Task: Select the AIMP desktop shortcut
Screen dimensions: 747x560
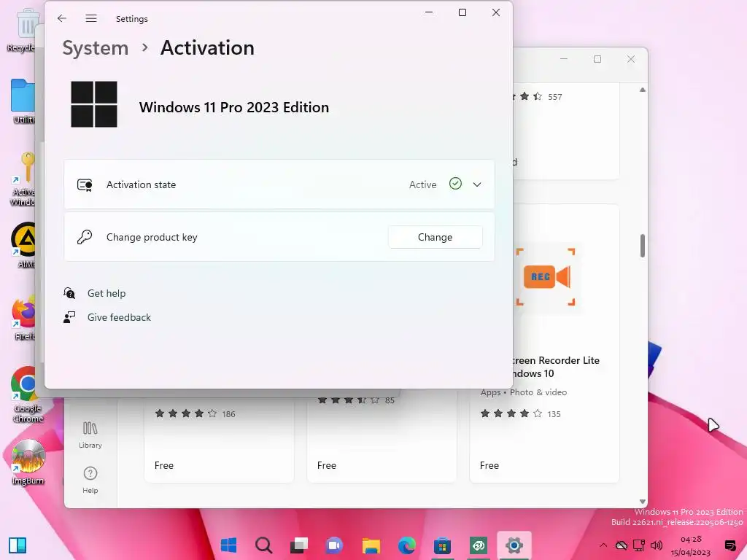Action: (24, 245)
